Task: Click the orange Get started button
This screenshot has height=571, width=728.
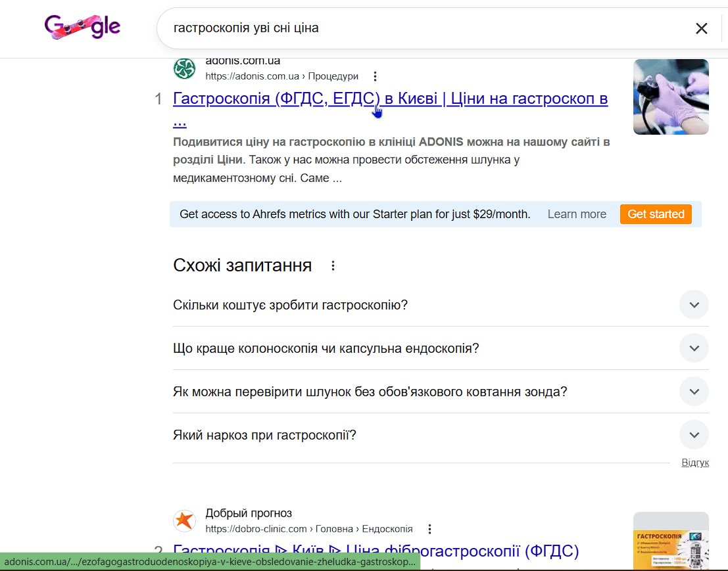Action: (x=656, y=214)
